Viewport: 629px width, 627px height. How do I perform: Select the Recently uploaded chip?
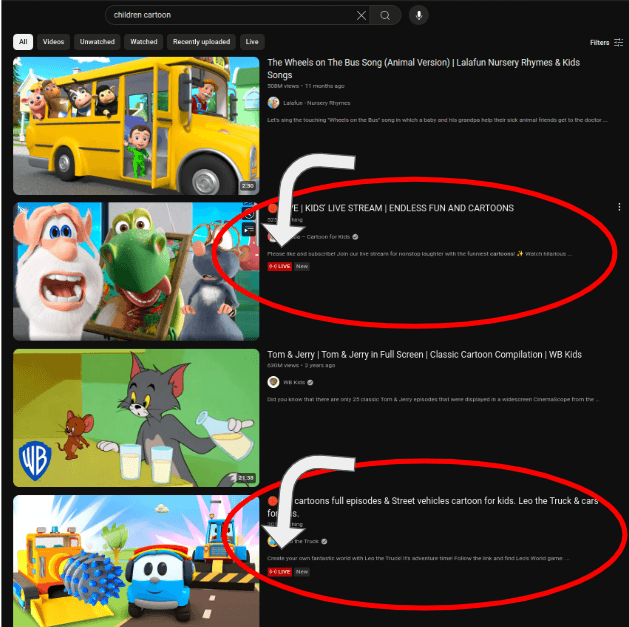201,42
